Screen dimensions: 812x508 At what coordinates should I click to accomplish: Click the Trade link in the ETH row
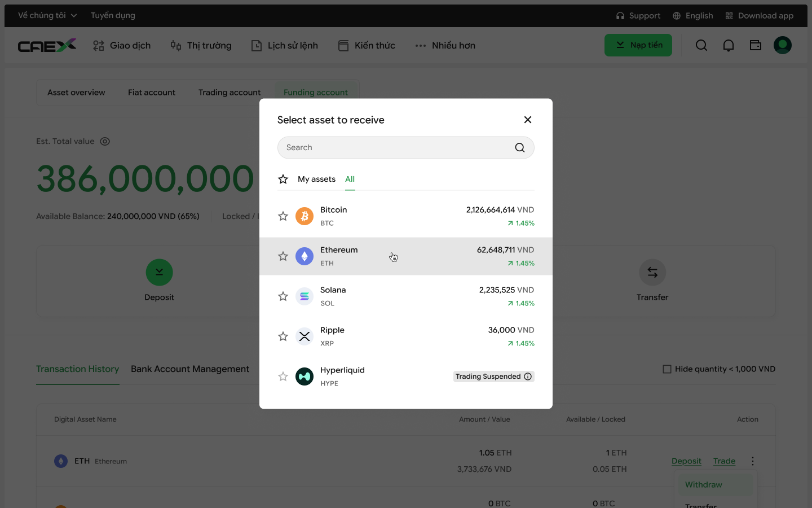point(724,461)
